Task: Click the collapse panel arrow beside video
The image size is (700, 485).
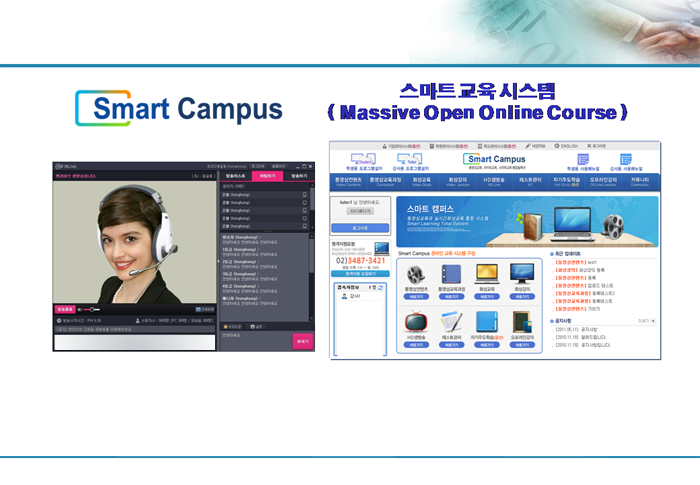Action: coord(218,261)
